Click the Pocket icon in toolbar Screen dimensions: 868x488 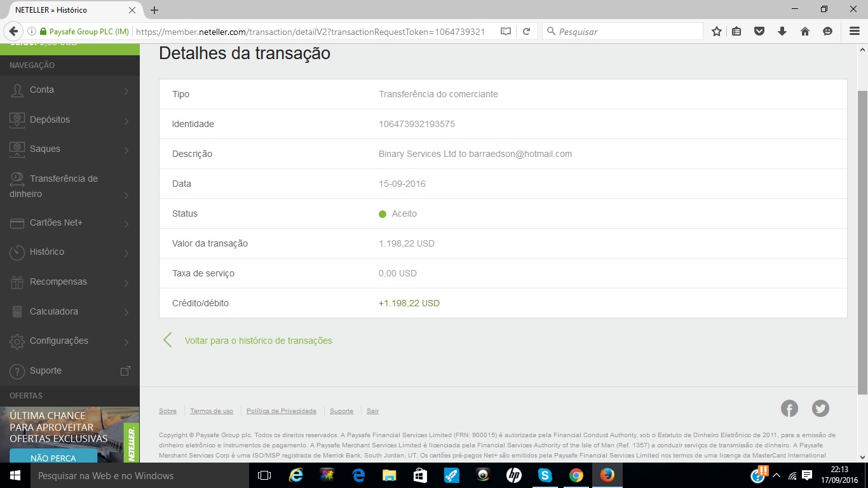(759, 31)
